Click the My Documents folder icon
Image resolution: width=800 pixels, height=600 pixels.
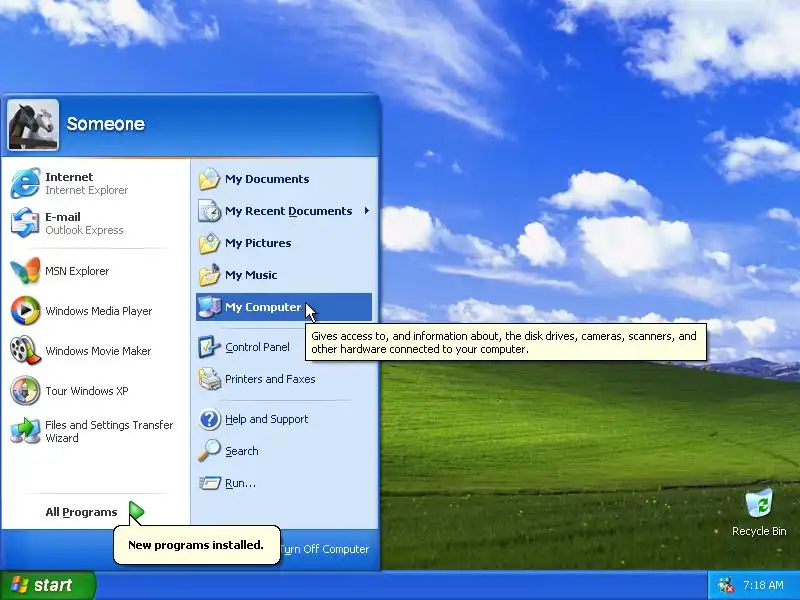pyautogui.click(x=209, y=179)
